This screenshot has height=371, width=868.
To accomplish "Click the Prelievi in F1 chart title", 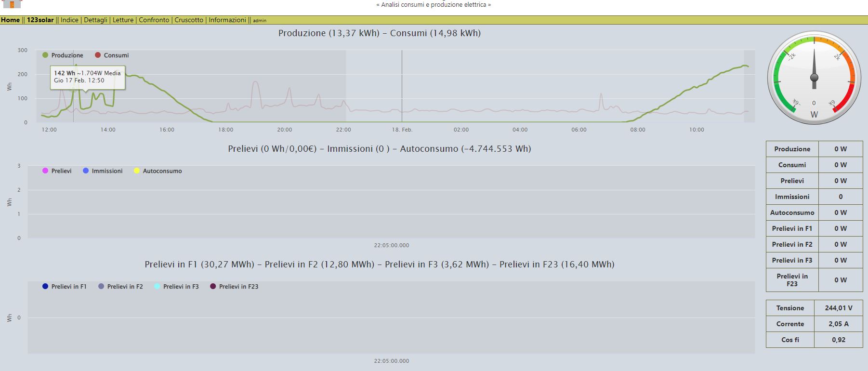I will click(x=380, y=265).
